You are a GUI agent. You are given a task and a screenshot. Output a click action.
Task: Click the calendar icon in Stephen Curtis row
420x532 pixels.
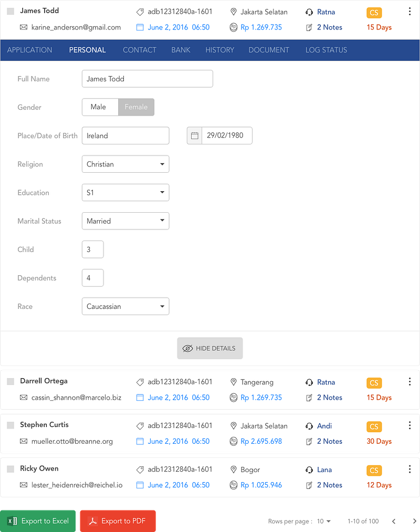tap(140, 441)
